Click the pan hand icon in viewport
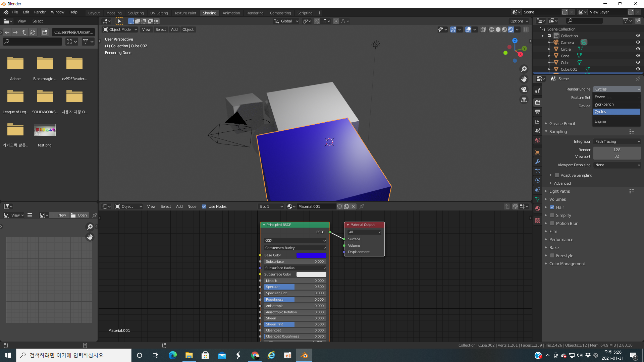Screen dimensions: 644x362 pos(524,79)
